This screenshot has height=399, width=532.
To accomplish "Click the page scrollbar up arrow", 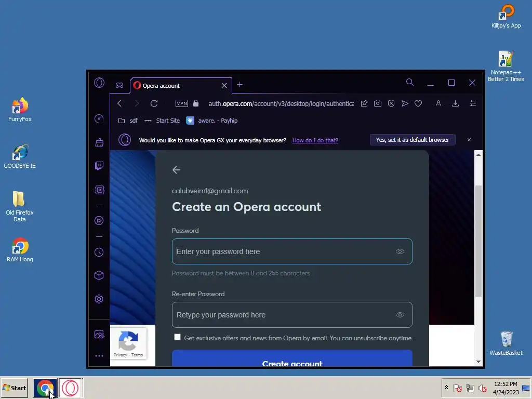I will [x=478, y=155].
